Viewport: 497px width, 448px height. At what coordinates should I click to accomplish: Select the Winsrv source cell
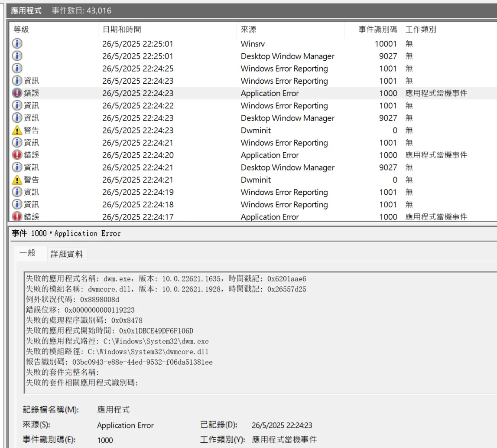tap(253, 44)
